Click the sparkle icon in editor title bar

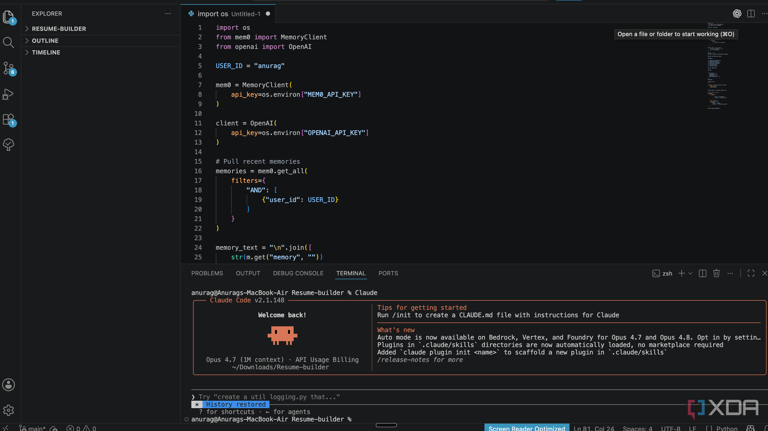(x=737, y=14)
